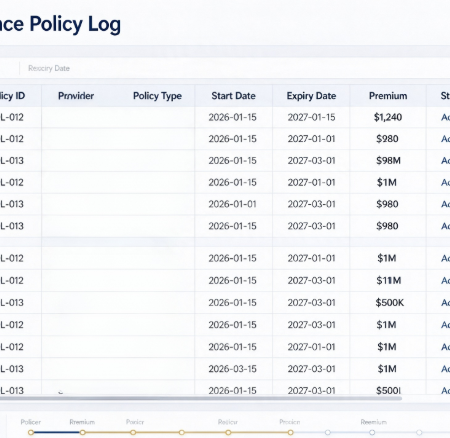The height and width of the screenshot is (438, 450).
Task: Click the $980 premium beside start 2026-01-01
Action: [387, 204]
